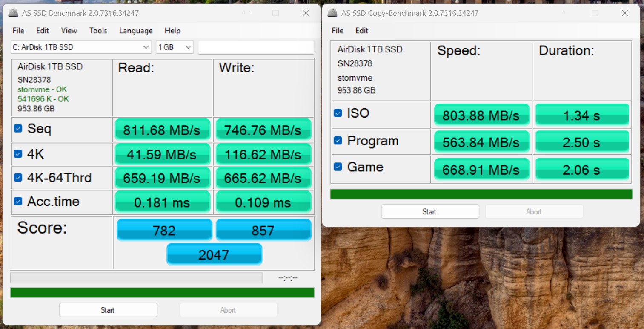The image size is (644, 329).
Task: Uncheck the ISO copy test
Action: 338,113
